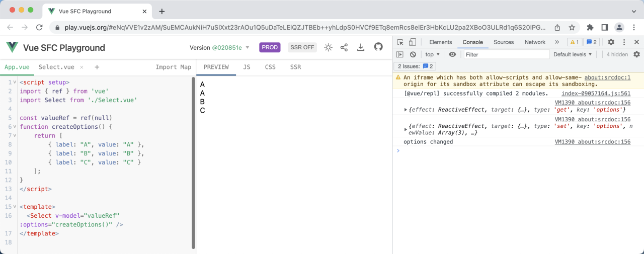Open the GitHub repository icon

(378, 47)
